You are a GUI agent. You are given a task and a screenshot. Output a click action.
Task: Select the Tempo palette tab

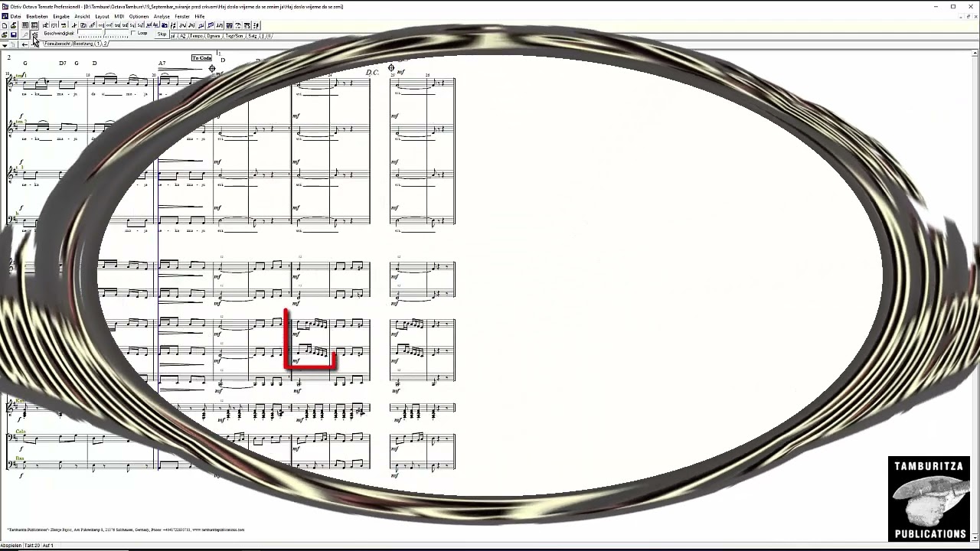196,36
